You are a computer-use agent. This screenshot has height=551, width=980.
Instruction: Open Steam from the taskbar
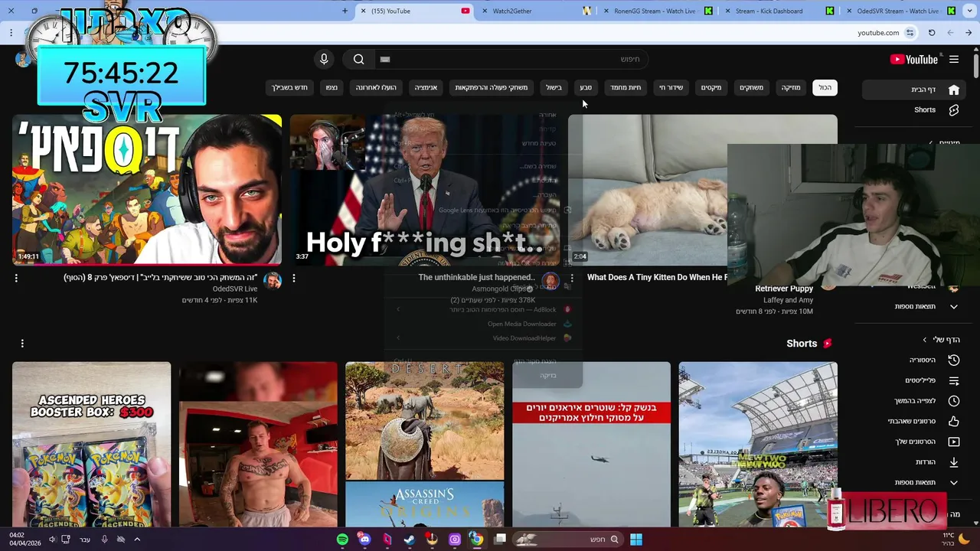pos(410,540)
